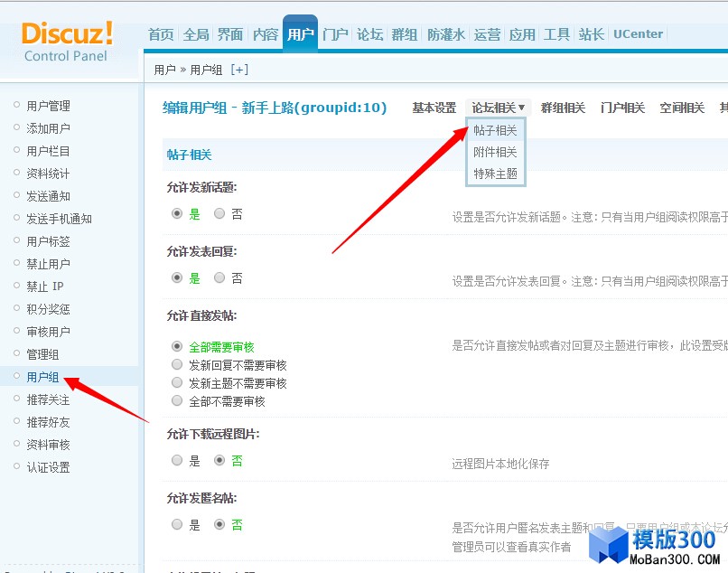Image resolution: width=728 pixels, height=573 pixels.
Task: Select 是 for 允许发表回复
Action: (x=177, y=277)
